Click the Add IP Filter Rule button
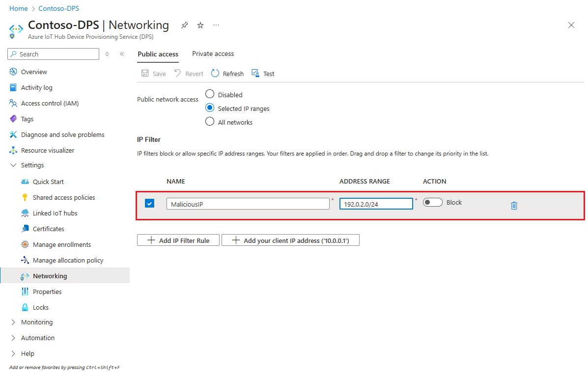Image resolution: width=588 pixels, height=372 pixels. coord(178,240)
